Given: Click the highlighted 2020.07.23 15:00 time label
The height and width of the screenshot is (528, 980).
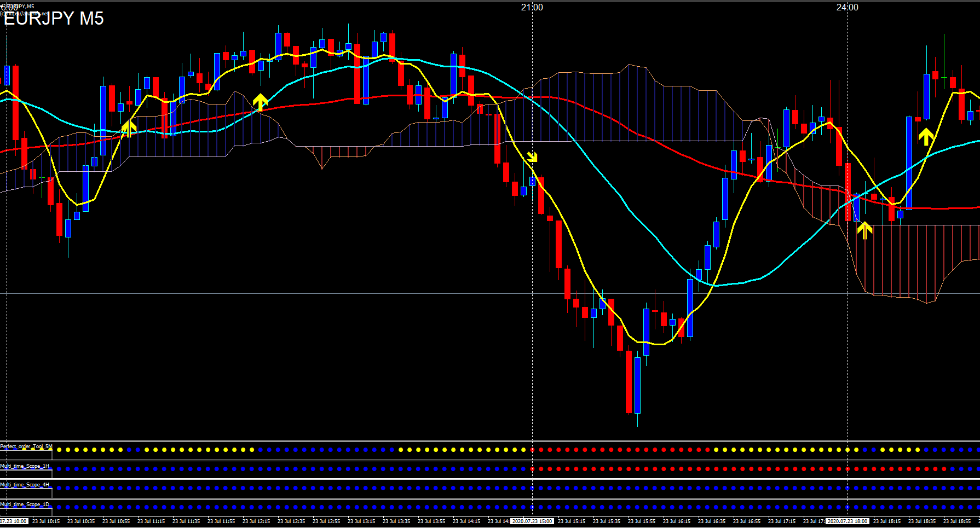Looking at the screenshot, I should coord(532,521).
